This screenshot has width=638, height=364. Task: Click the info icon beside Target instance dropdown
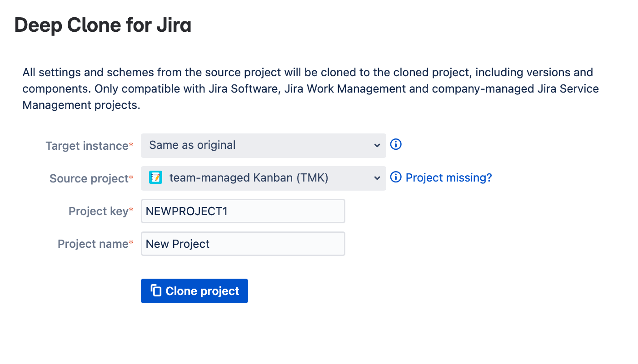coord(395,144)
